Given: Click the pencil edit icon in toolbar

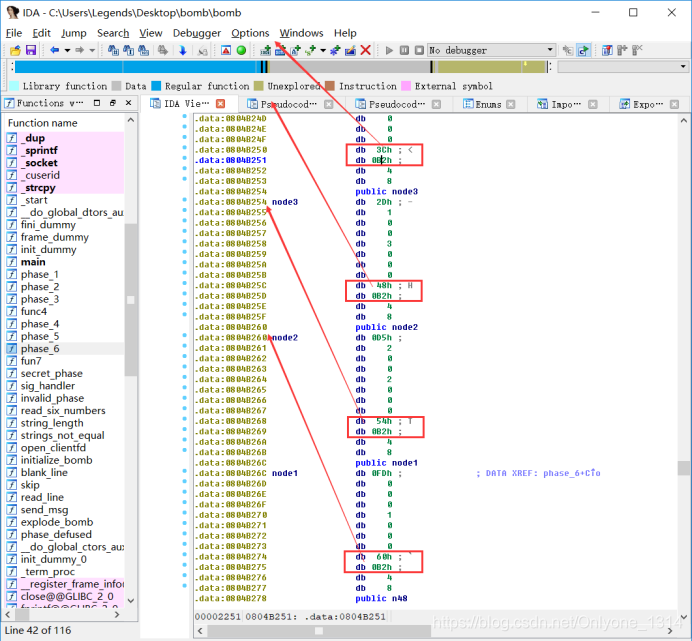Looking at the screenshot, I should 350,50.
